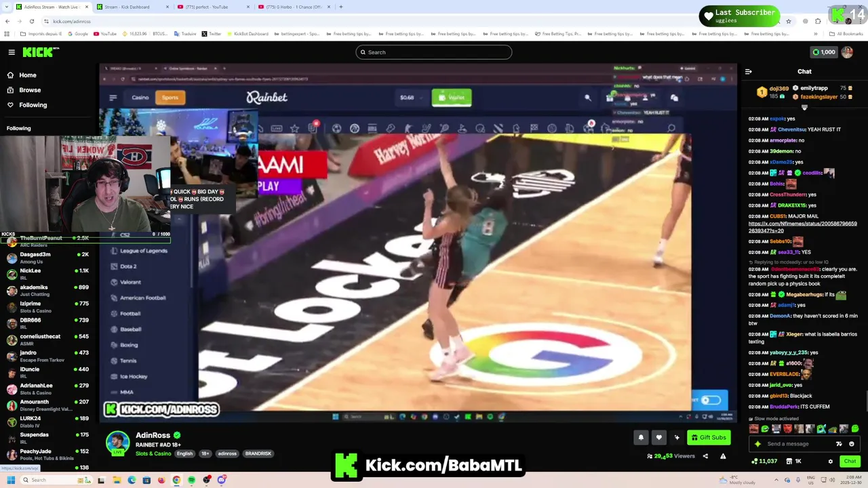Click the adinross stream tag

click(x=227, y=453)
